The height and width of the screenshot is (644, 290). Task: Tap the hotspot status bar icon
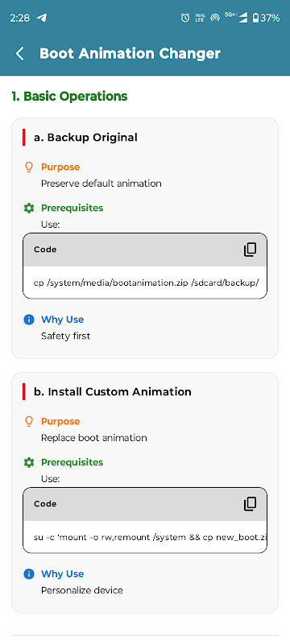click(214, 18)
